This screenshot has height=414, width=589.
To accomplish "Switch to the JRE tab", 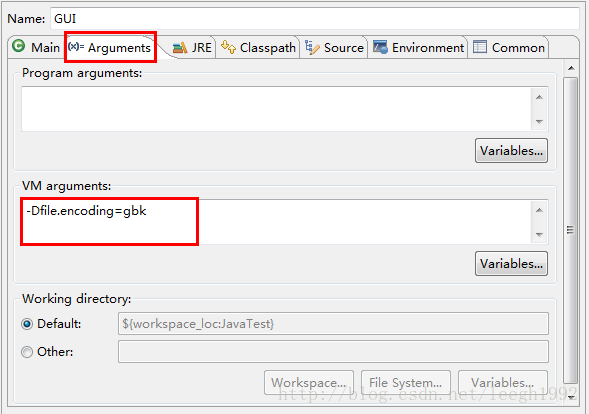I will [x=192, y=48].
